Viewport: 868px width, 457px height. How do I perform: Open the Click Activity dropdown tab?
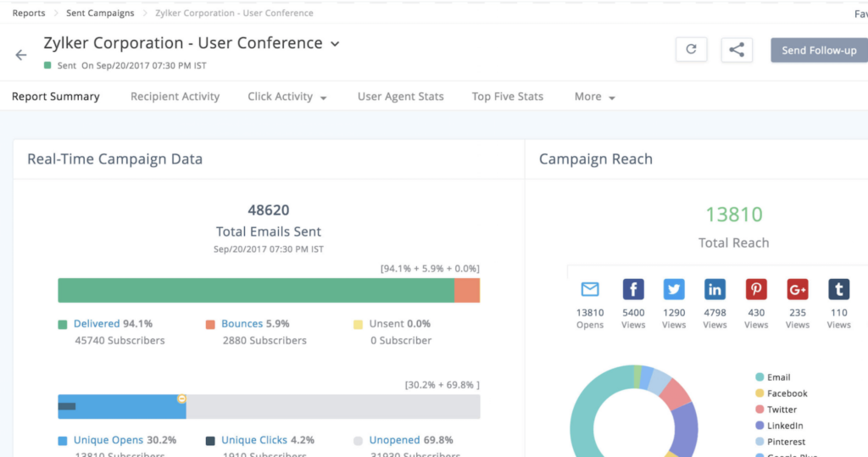[287, 97]
